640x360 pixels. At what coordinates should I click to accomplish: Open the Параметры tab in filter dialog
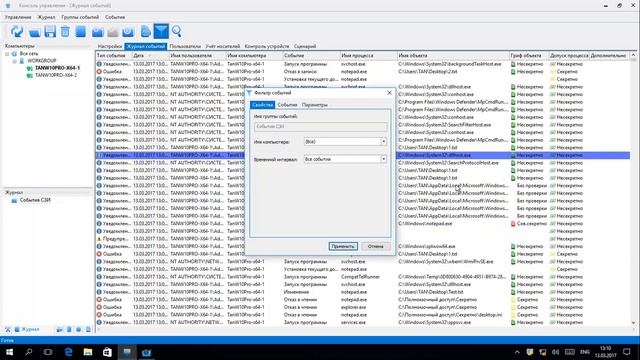point(315,105)
